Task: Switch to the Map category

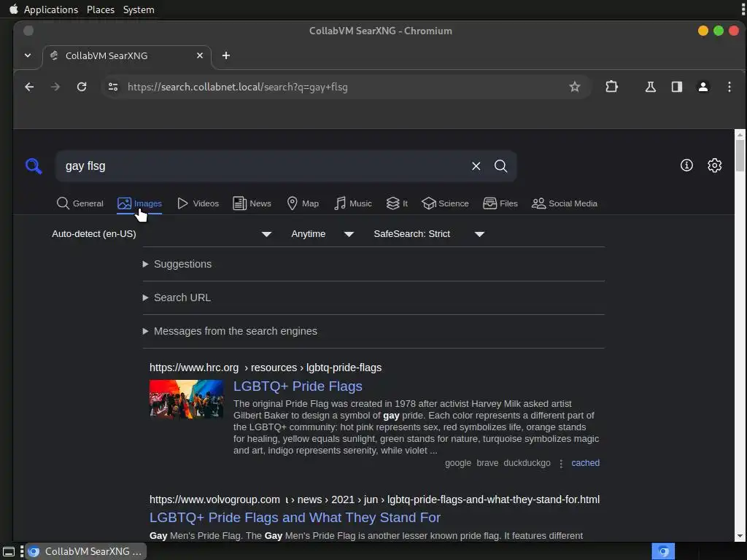Action: pos(303,203)
